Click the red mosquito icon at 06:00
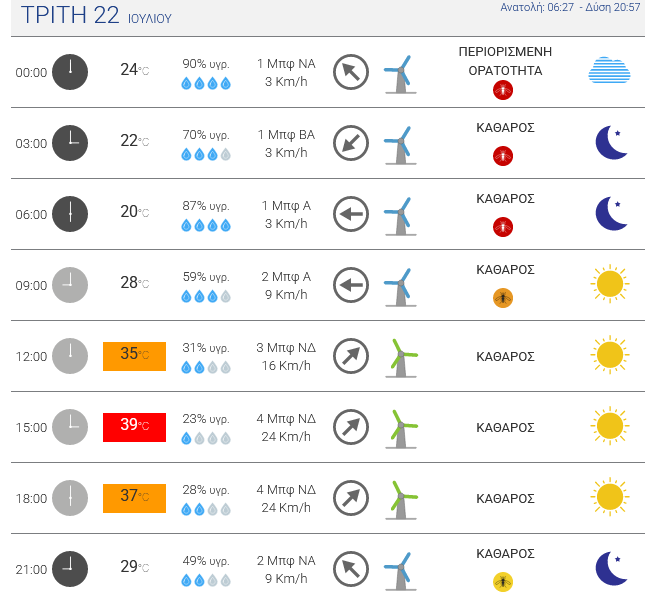The image size is (645, 600). coord(503,227)
